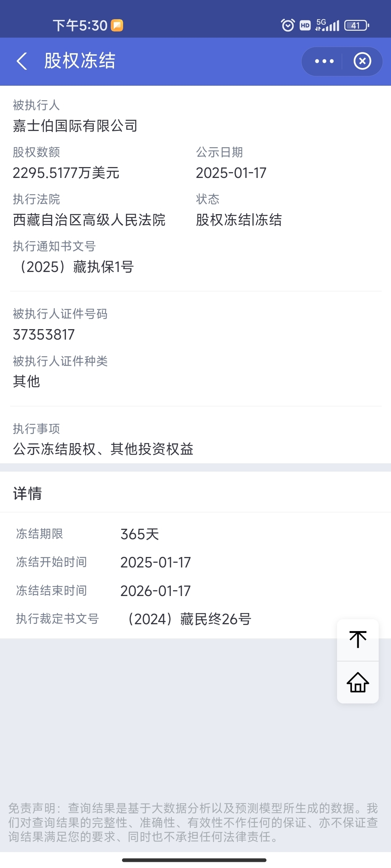Image resolution: width=391 pixels, height=868 pixels.
Task: Tap the 股权冻结|冻结 status value
Action: coord(239,220)
